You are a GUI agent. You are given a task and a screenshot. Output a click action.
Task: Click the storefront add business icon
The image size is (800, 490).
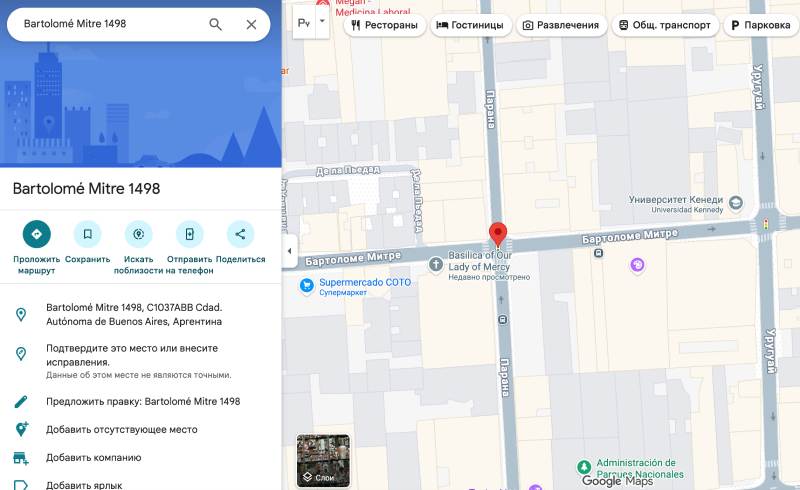[x=21, y=458]
